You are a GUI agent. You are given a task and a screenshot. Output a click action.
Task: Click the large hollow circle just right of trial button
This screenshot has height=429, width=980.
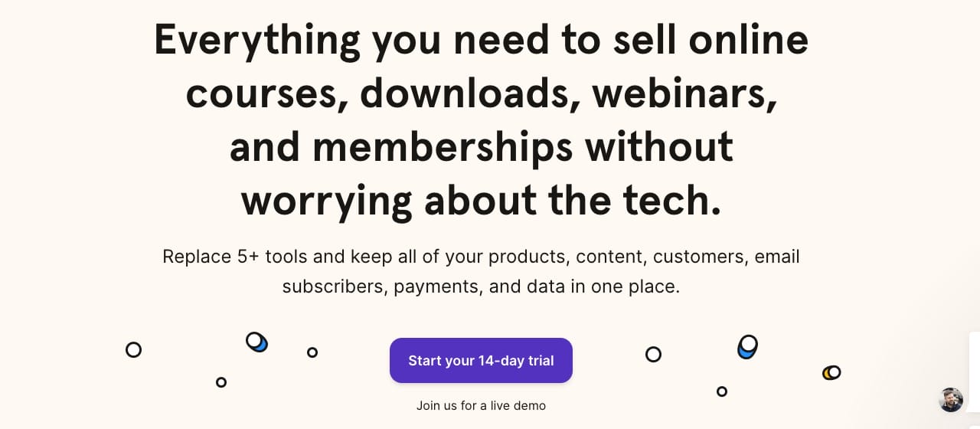[653, 354]
